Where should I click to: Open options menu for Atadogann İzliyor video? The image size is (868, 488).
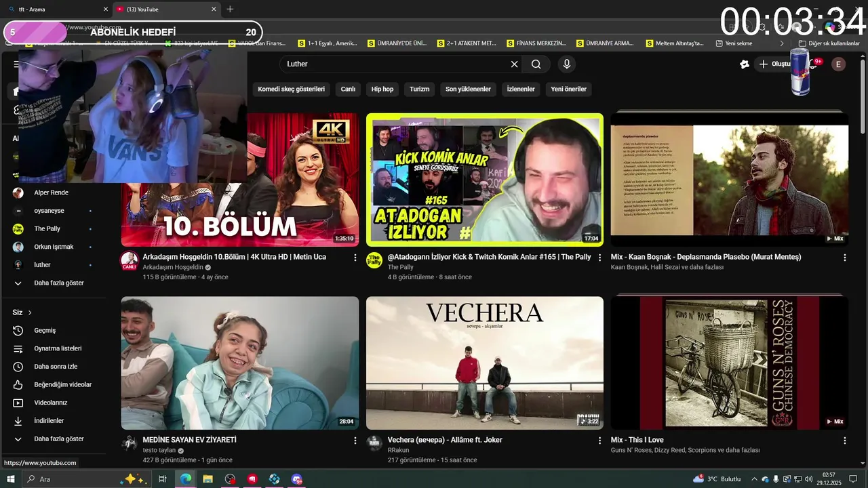pos(599,258)
